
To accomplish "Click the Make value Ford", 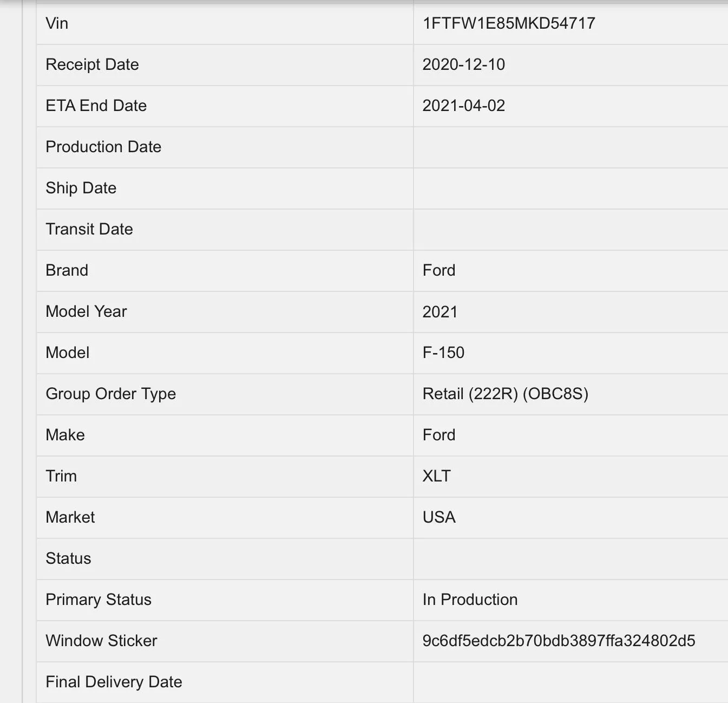I will pyautogui.click(x=439, y=435).
